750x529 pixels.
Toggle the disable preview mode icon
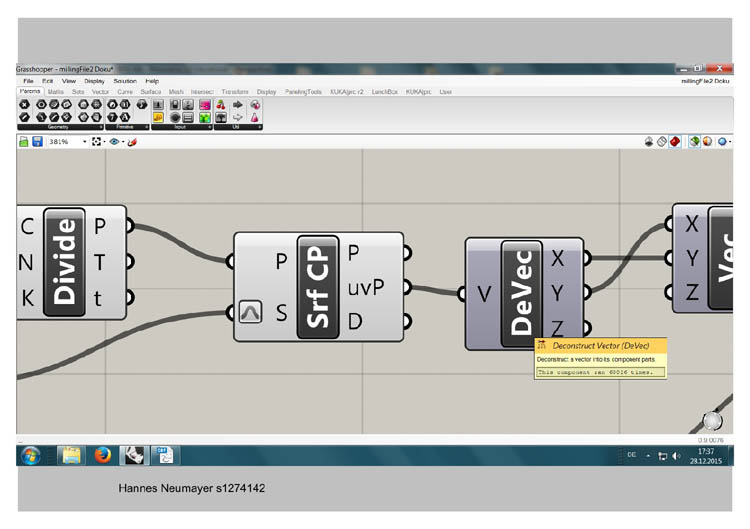649,142
